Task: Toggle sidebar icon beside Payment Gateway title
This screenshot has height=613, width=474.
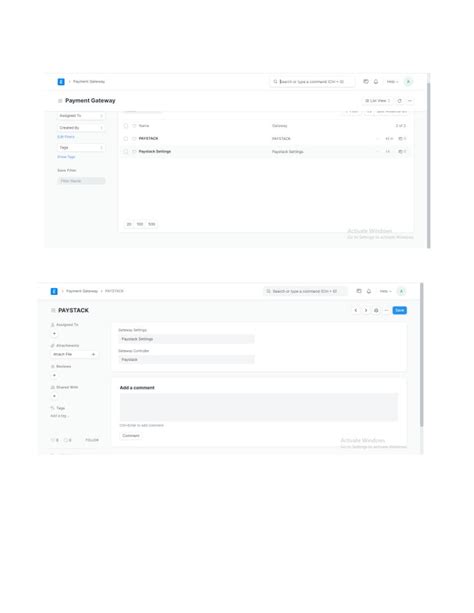Action: [60, 101]
